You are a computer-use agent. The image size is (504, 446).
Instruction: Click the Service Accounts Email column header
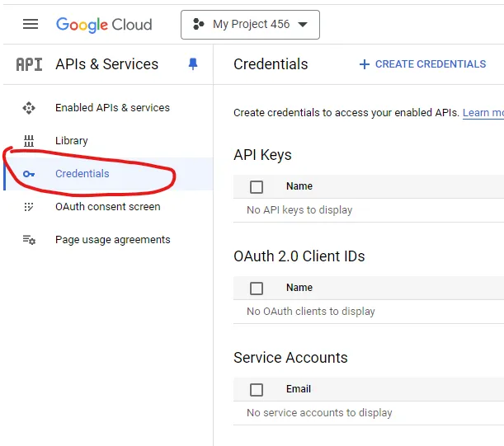[x=299, y=389]
